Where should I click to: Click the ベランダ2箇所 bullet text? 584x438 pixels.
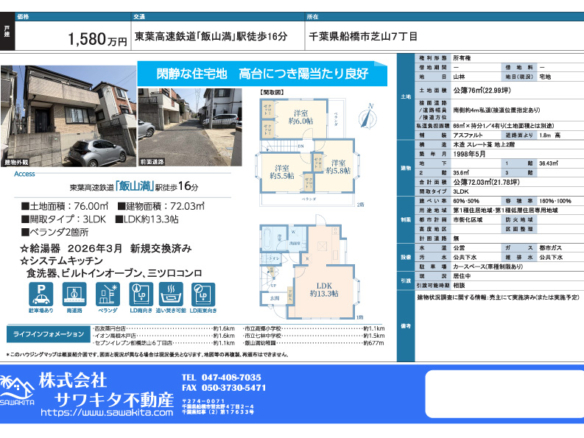tap(55, 232)
